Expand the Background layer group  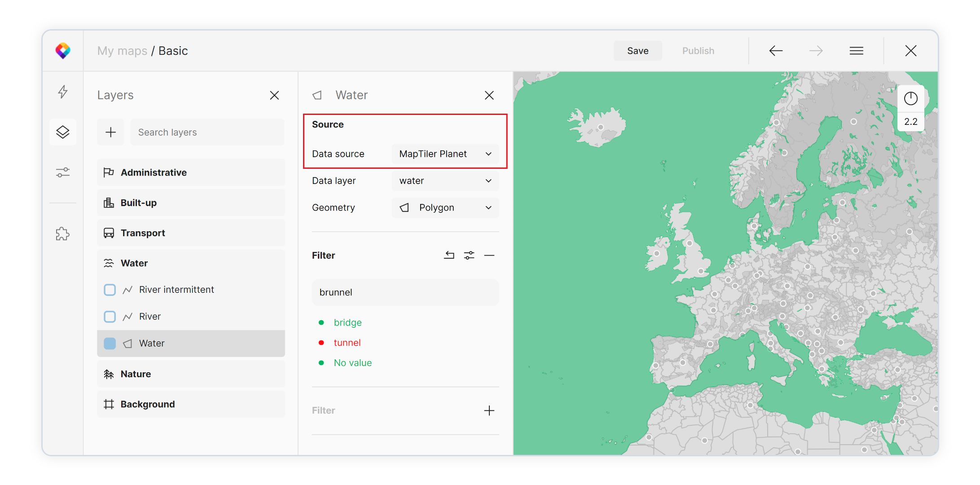pyautogui.click(x=191, y=404)
